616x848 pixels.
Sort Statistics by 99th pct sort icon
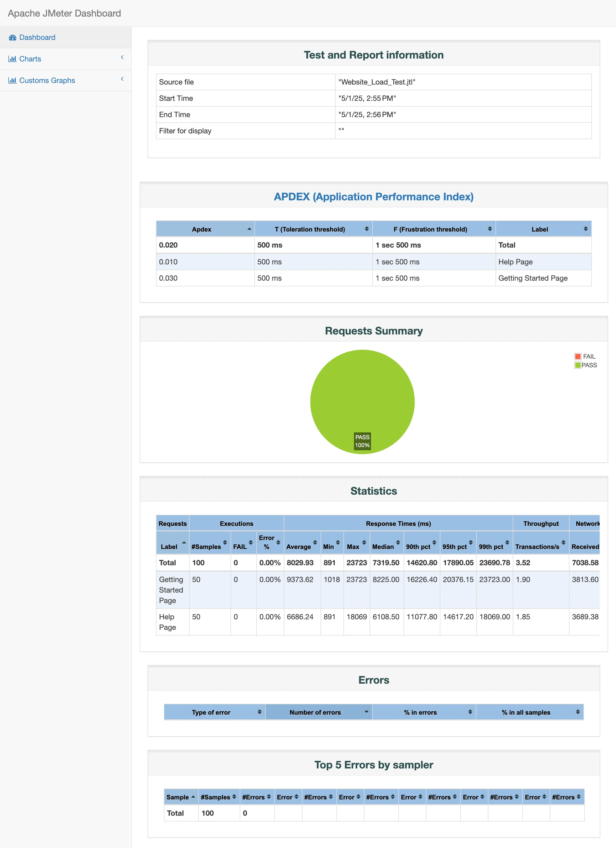pyautogui.click(x=507, y=542)
